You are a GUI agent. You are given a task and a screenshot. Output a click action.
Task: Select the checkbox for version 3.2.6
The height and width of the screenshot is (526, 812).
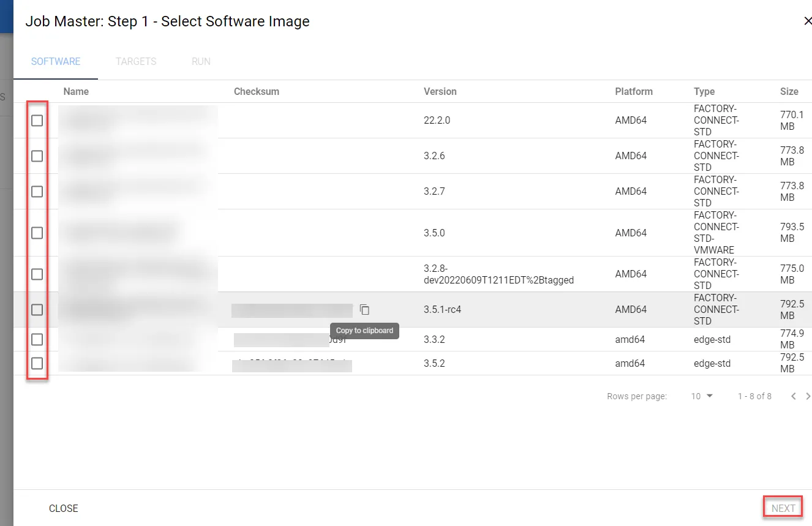[37, 156]
